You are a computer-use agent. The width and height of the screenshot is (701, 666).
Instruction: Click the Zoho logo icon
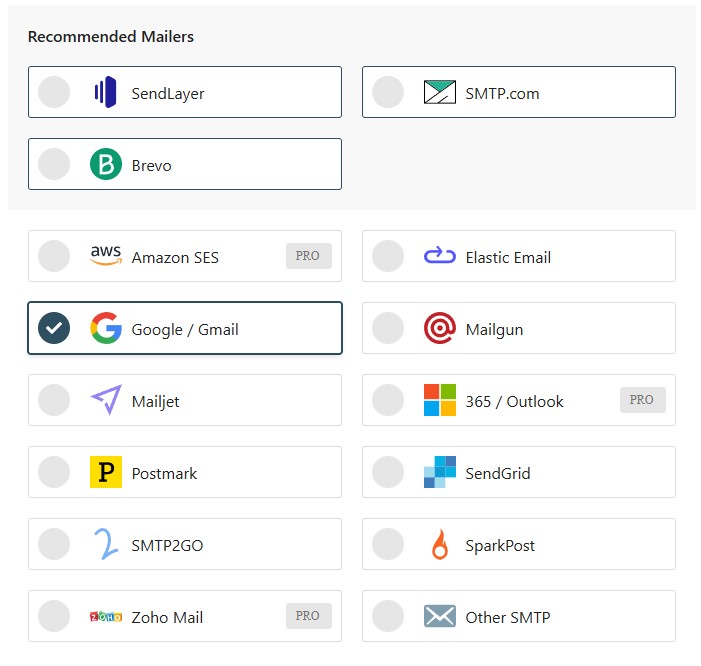pos(106,617)
